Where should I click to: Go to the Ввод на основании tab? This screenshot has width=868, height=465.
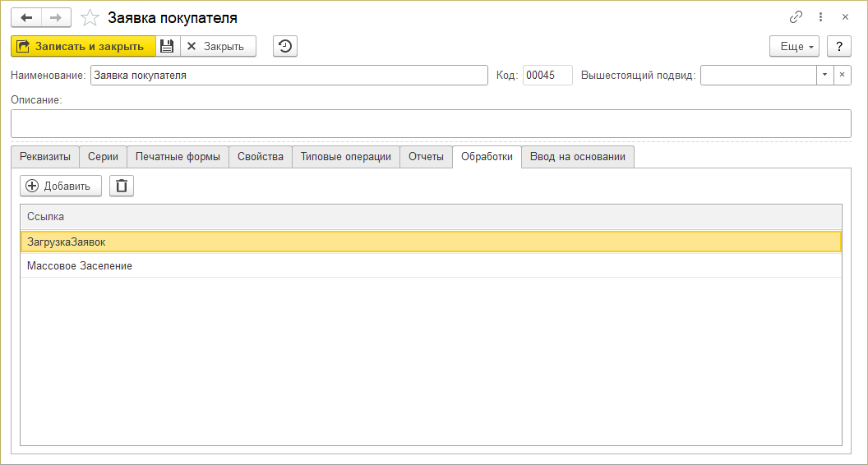(x=578, y=157)
